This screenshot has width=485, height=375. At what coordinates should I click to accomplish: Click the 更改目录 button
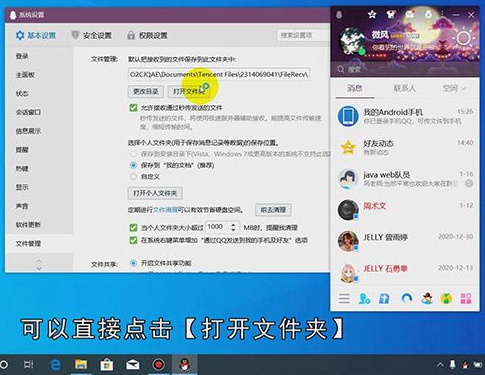click(146, 91)
